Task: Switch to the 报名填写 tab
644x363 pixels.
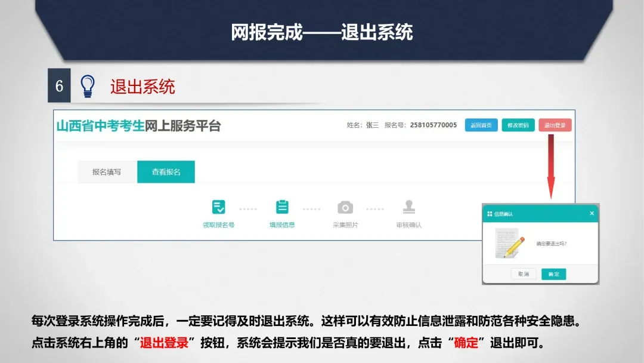Action: pyautogui.click(x=106, y=171)
